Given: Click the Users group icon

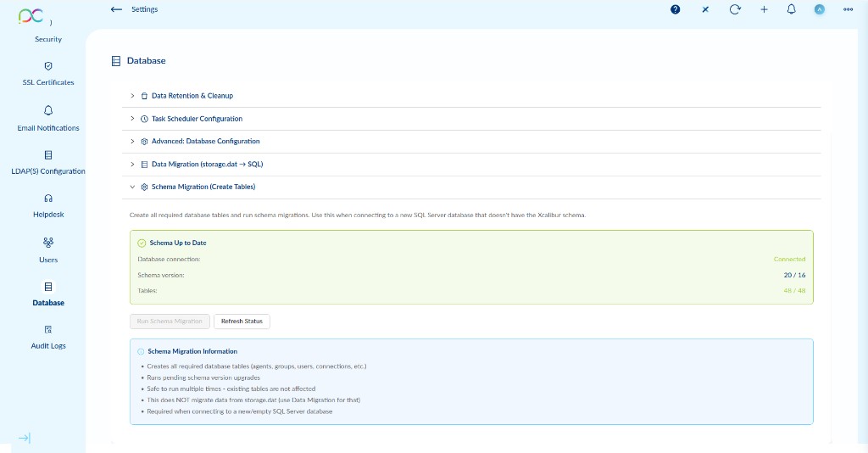Looking at the screenshot, I should 48,242.
